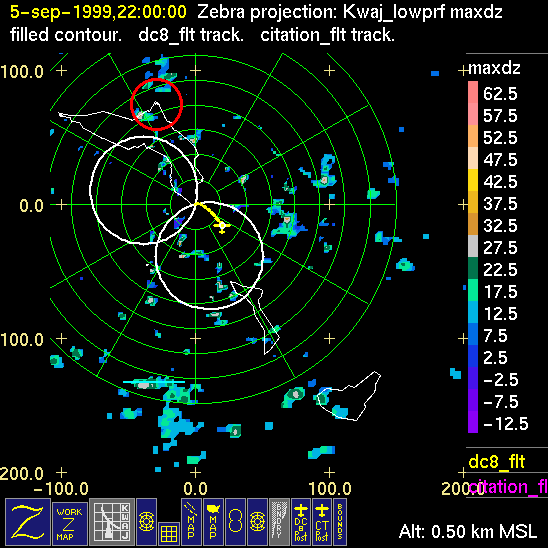Toggle the gray BNDRY boundary icon
Viewport: 548px width, 548px height.
279,521
